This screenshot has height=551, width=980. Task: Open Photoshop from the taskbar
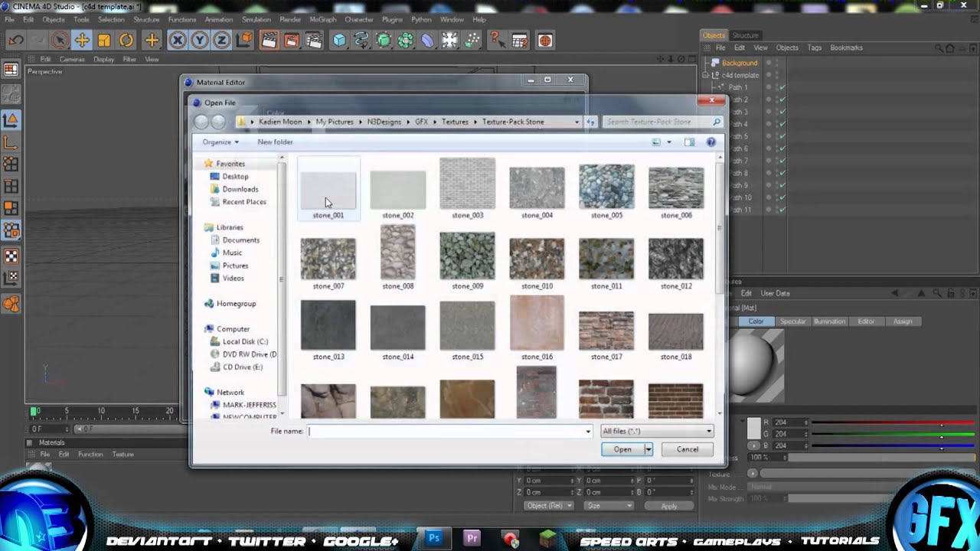(434, 538)
